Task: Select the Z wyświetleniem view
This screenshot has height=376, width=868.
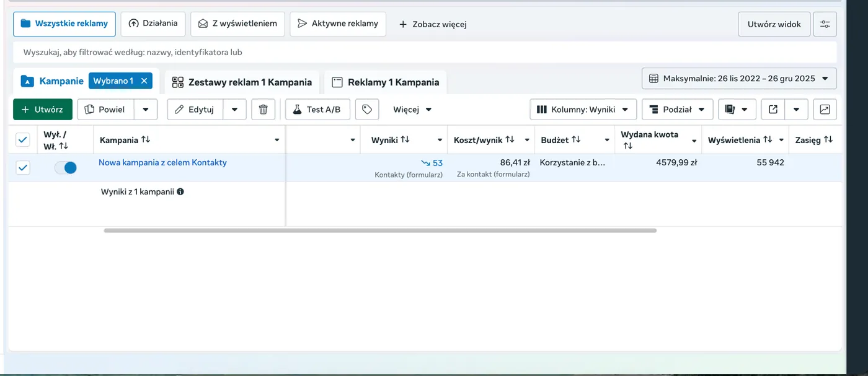Action: tap(237, 24)
